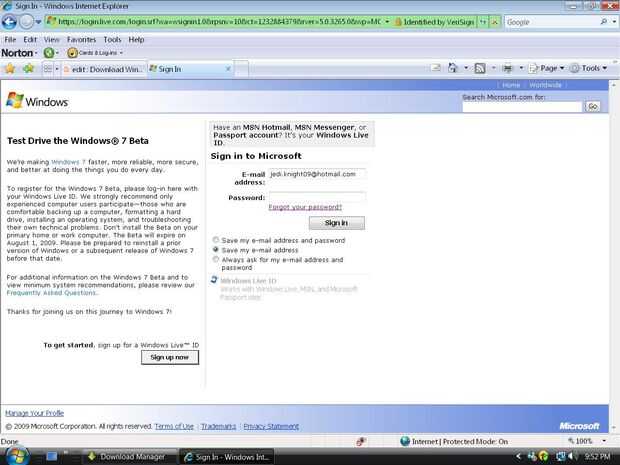This screenshot has height=465, width=620.
Task: Open the Trademarks link
Action: pos(218,426)
